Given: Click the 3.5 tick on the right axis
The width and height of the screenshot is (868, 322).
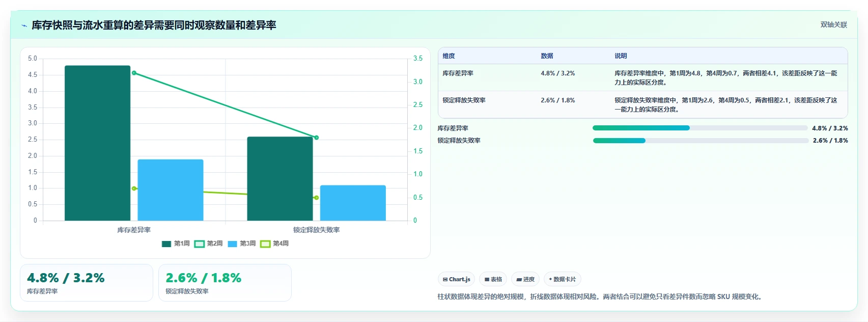Looking at the screenshot, I should tap(418, 59).
